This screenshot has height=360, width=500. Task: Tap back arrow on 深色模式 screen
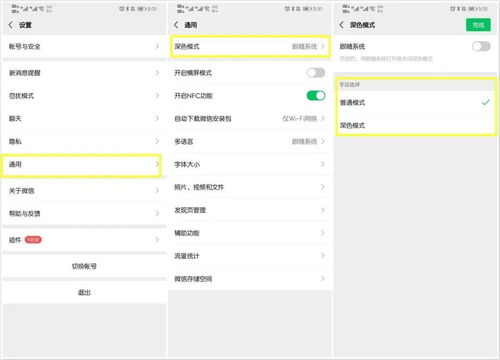pyautogui.click(x=342, y=25)
